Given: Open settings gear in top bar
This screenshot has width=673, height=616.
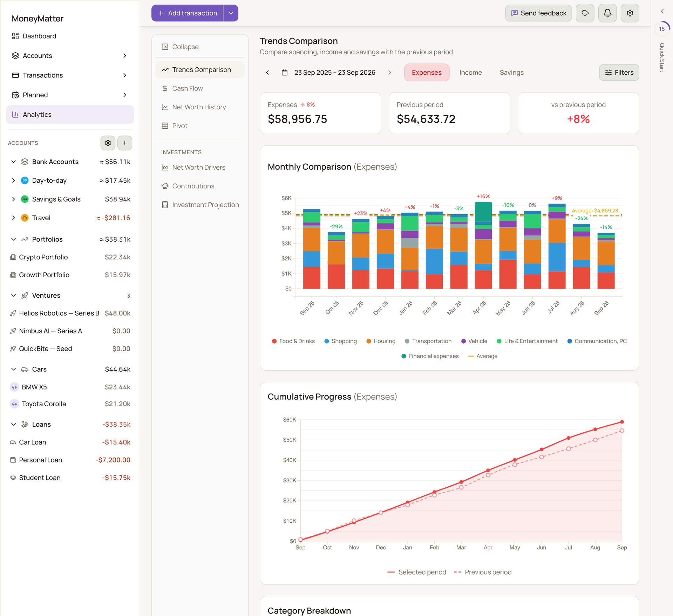Looking at the screenshot, I should [630, 13].
